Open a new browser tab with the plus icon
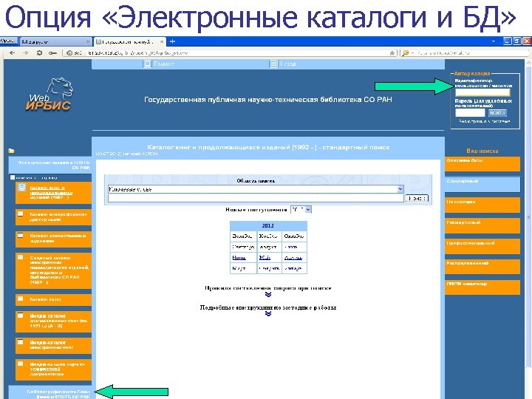 [x=173, y=41]
